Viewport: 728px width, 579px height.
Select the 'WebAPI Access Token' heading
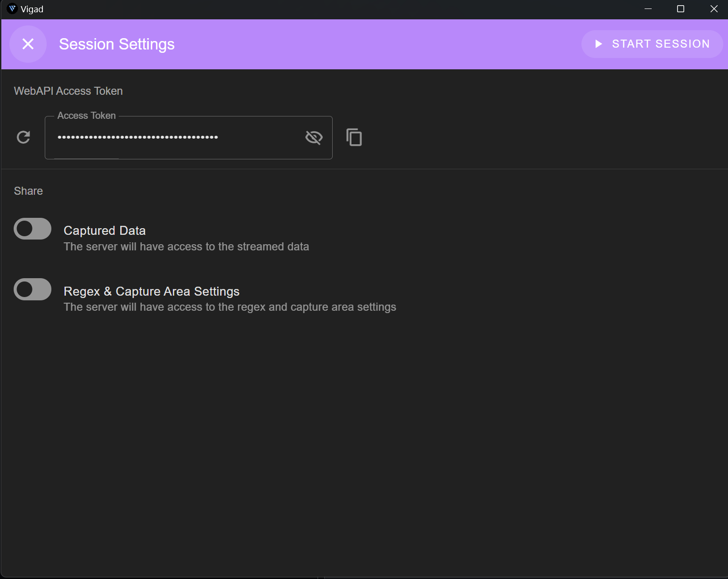coord(68,91)
